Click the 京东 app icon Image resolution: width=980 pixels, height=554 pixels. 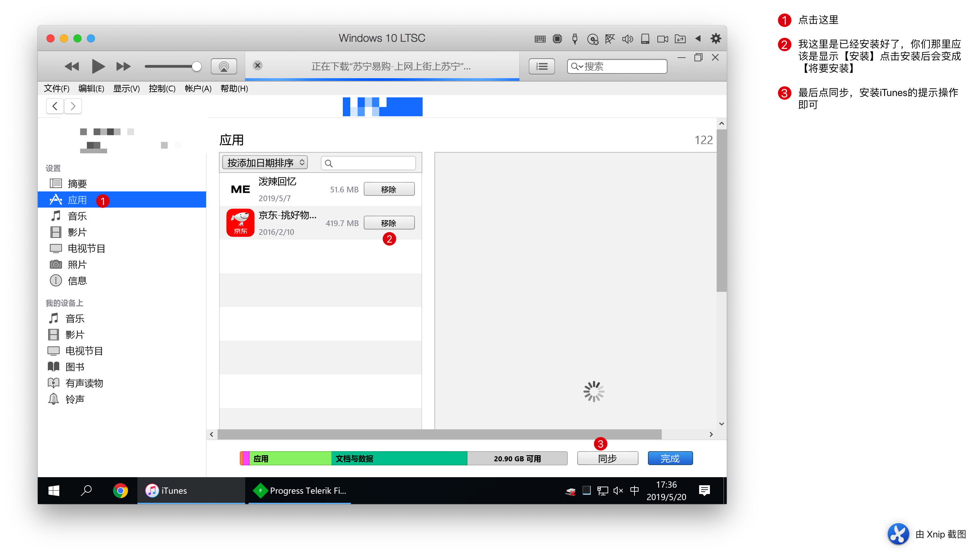coord(240,223)
